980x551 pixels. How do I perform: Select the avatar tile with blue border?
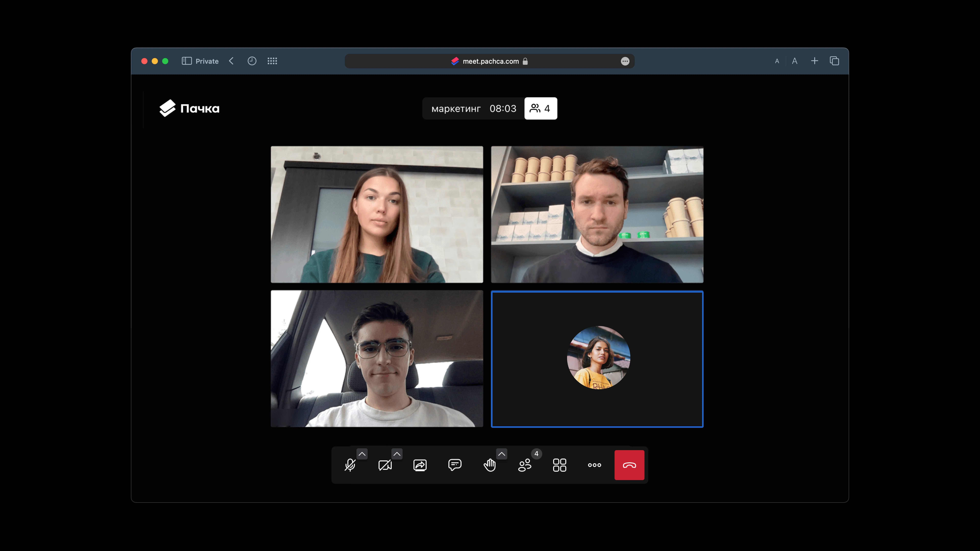(x=597, y=359)
